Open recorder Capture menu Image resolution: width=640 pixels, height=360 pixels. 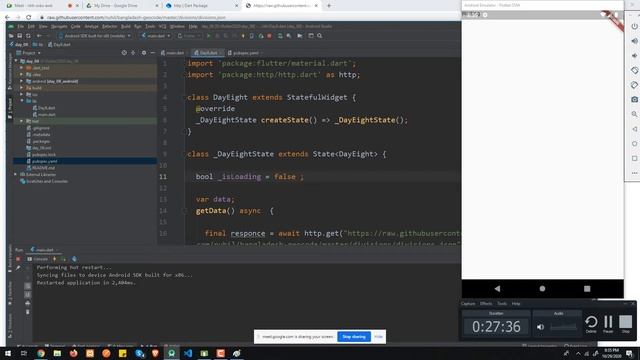click(x=468, y=304)
